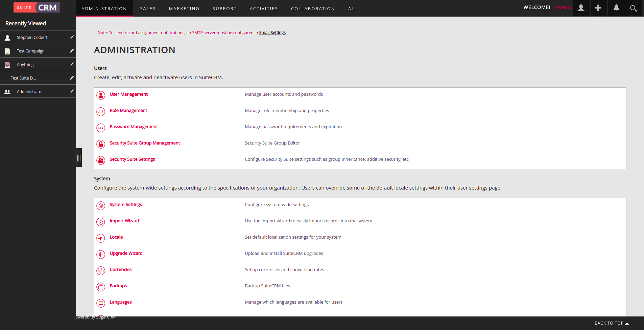This screenshot has height=330, width=644.
Task: Edit Anything via pencil icon
Action: (72, 64)
